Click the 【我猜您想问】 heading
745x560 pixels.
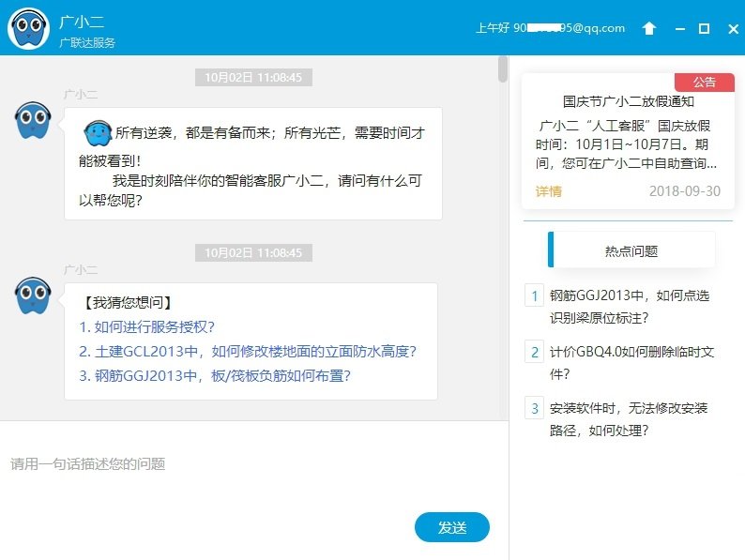[128, 302]
